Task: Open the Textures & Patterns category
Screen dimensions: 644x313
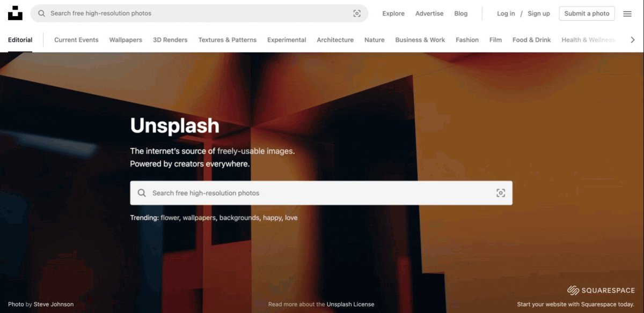Action: click(228, 40)
